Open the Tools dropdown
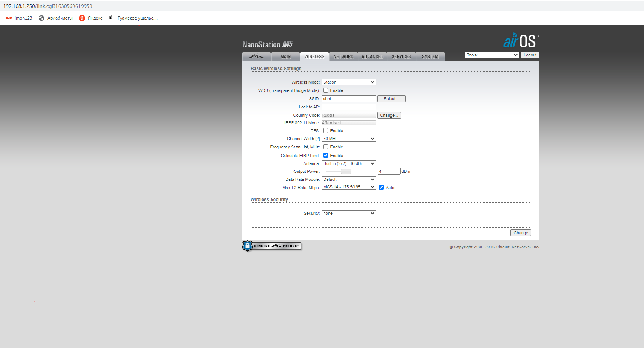The width and height of the screenshot is (644, 348). click(x=492, y=55)
